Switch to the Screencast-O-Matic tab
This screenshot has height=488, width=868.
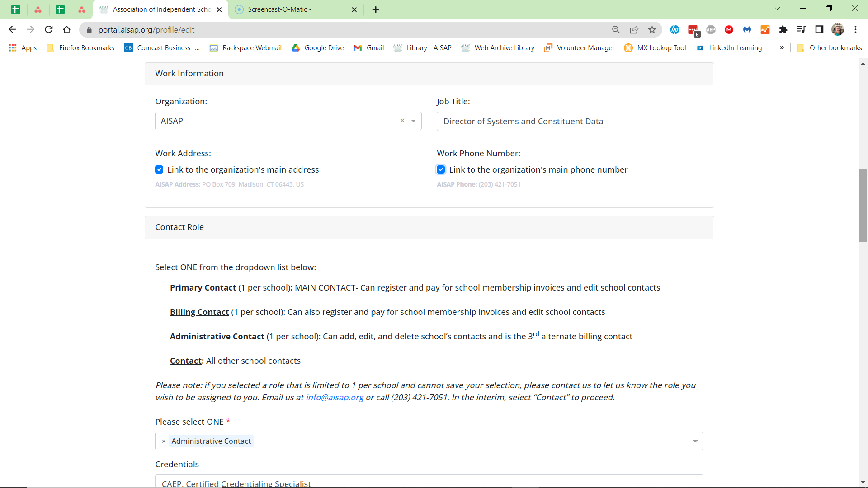coord(289,9)
